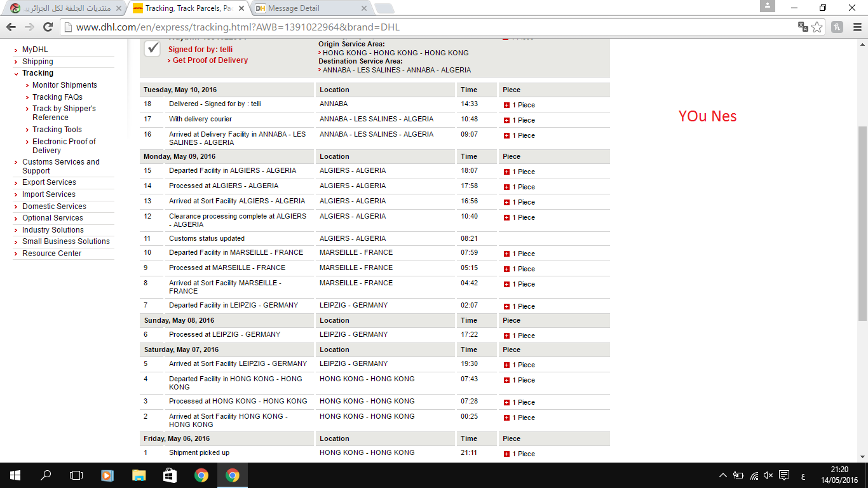Open the media player taskbar icon
This screenshot has height=488, width=868.
point(107,475)
